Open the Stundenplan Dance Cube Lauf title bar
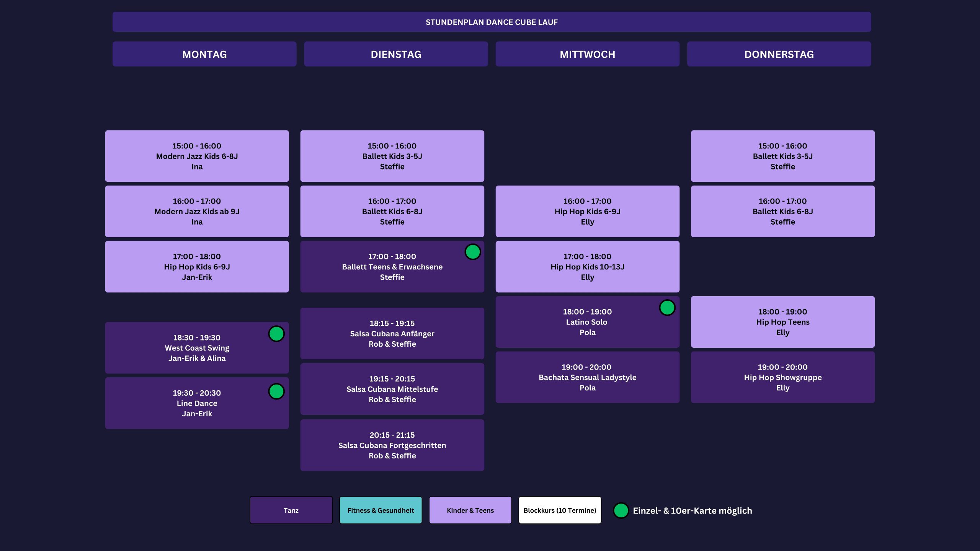Screen dimensions: 980x551 pyautogui.click(x=492, y=22)
